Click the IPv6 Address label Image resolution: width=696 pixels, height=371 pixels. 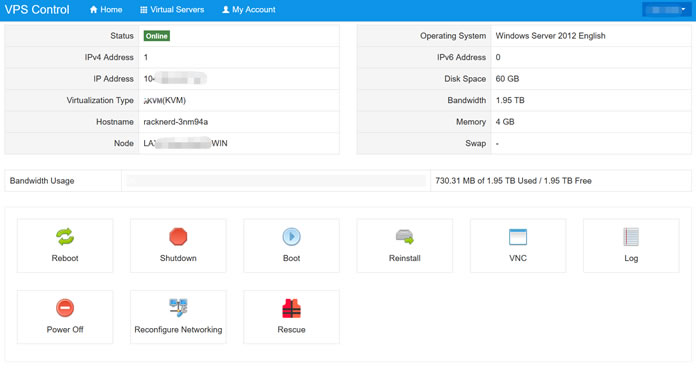click(x=461, y=57)
